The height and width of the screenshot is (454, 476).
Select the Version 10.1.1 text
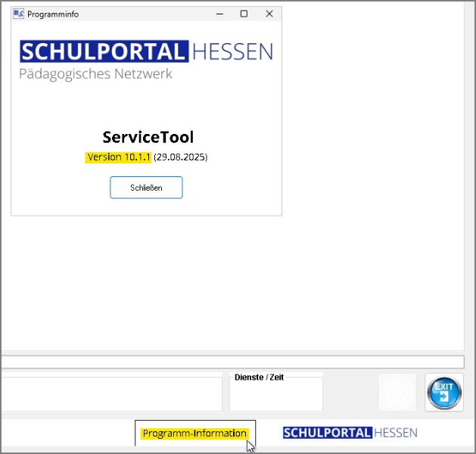[118, 157]
